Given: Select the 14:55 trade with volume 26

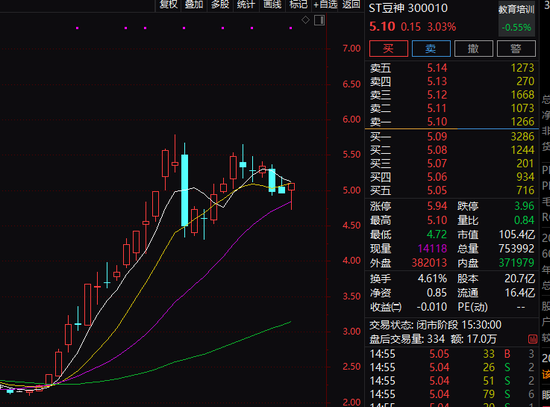Looking at the screenshot, I should point(452,367).
